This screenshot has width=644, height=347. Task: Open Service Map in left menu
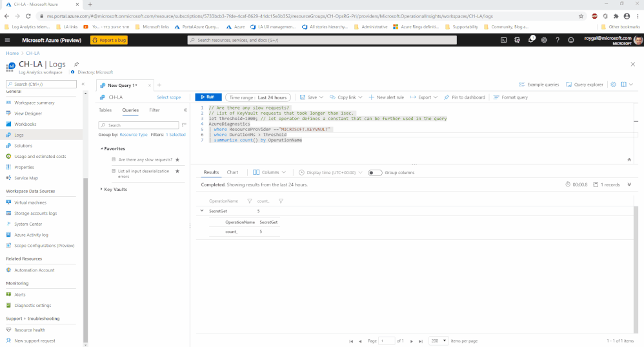[26, 178]
